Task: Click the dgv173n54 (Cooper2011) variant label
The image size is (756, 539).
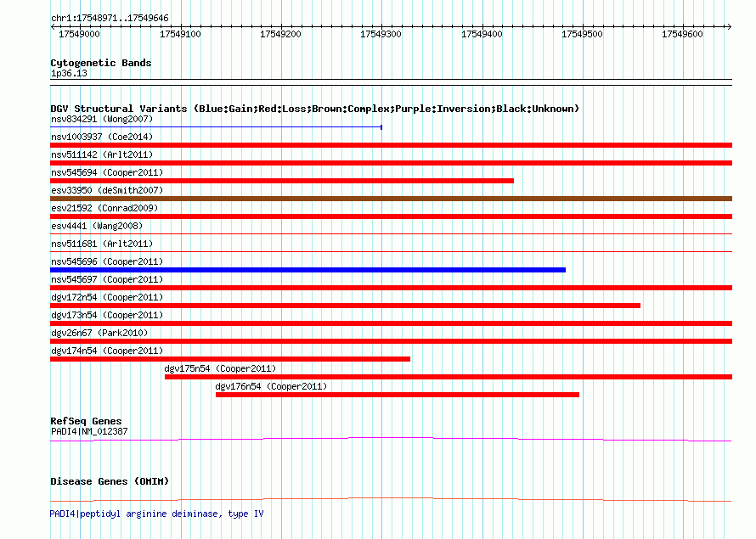Action: [x=107, y=315]
